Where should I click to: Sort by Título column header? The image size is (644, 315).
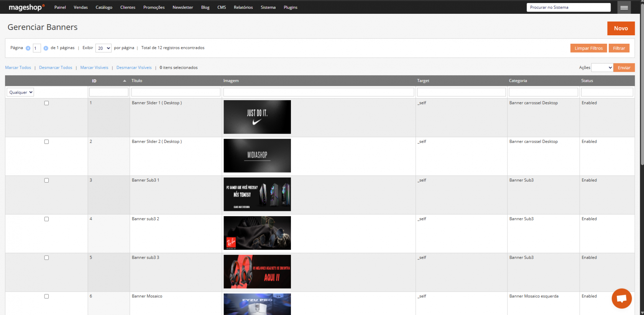pos(137,81)
